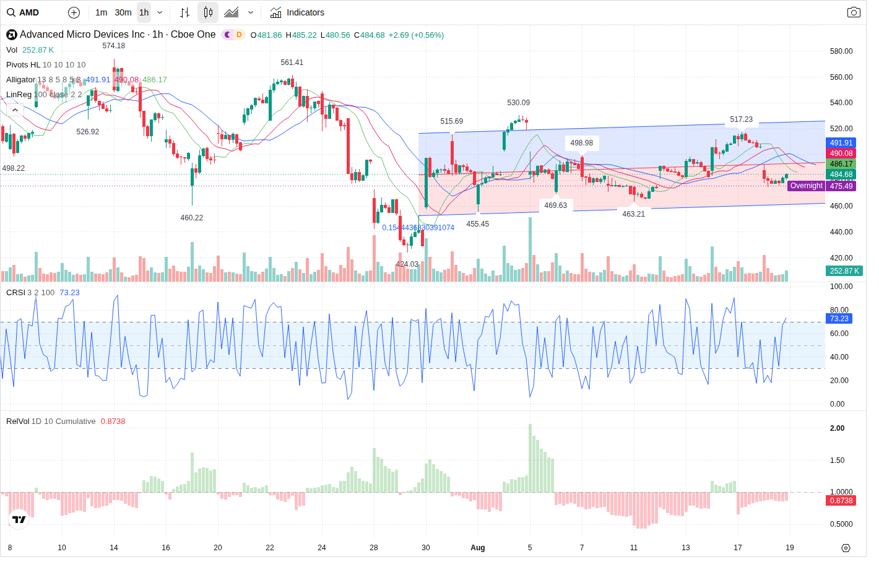Image resolution: width=879 pixels, height=588 pixels.
Task: Click the 469.63 pivot low label
Action: 556,205
